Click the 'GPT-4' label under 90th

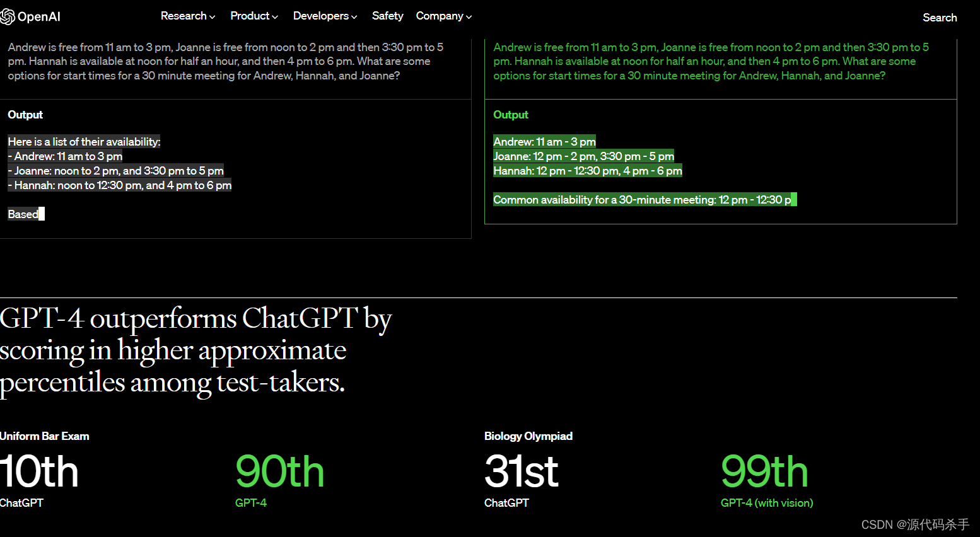[251, 503]
